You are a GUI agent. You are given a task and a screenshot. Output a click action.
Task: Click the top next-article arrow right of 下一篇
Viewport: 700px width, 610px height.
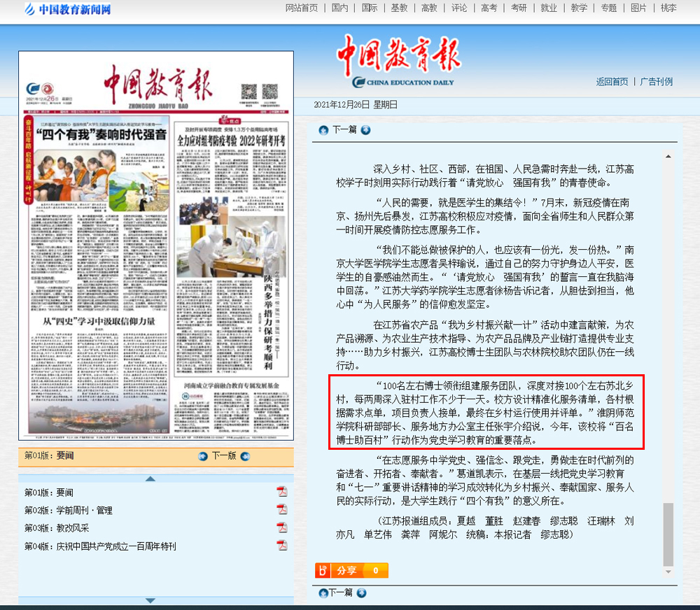(365, 129)
